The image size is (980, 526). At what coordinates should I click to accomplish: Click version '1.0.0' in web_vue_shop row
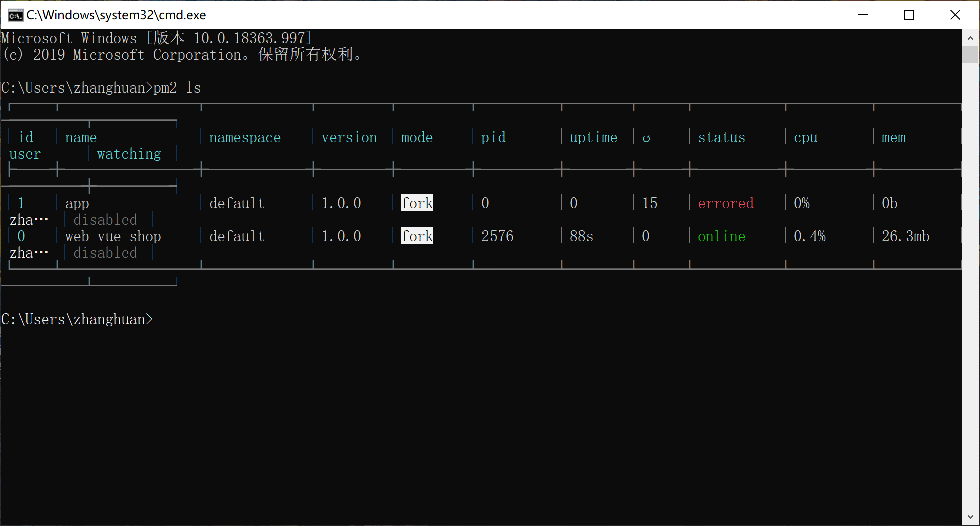point(341,236)
